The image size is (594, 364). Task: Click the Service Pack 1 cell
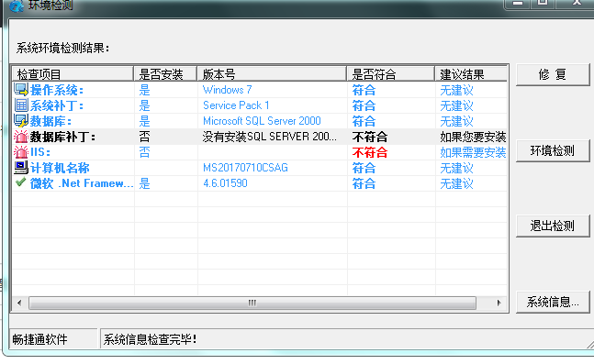click(236, 105)
